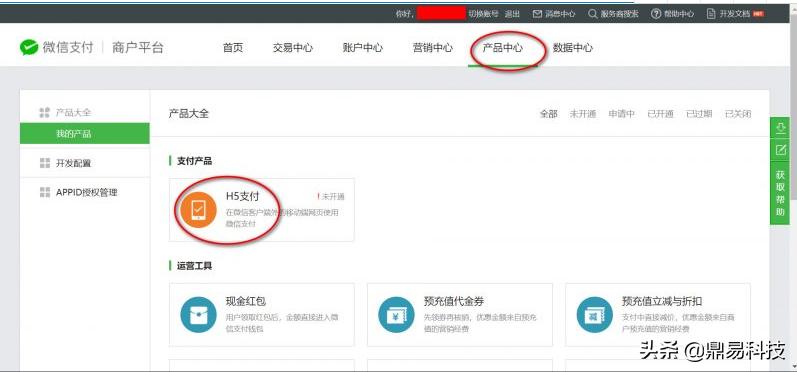This screenshot has height=372, width=797.
Task: Filter products by 未开通
Action: click(583, 114)
